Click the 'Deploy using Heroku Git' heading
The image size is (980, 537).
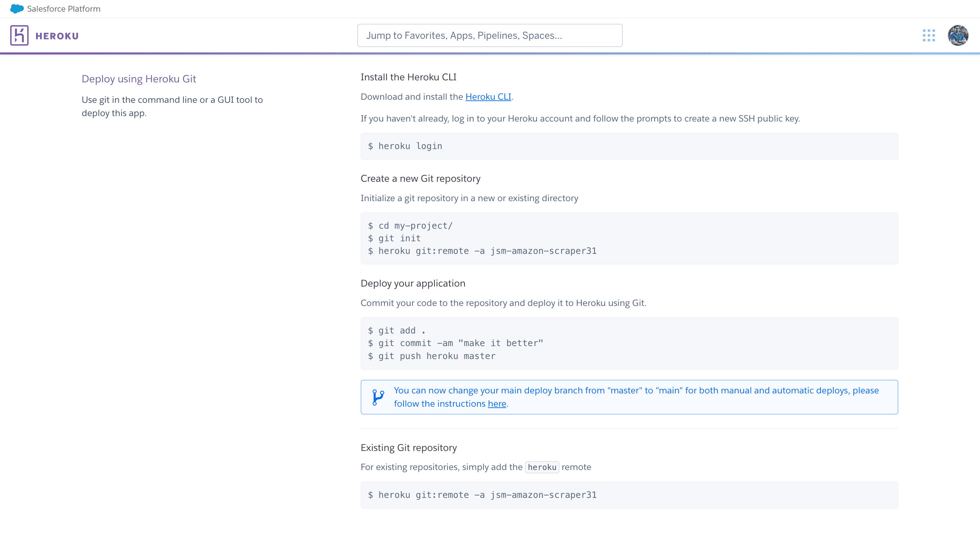click(139, 79)
